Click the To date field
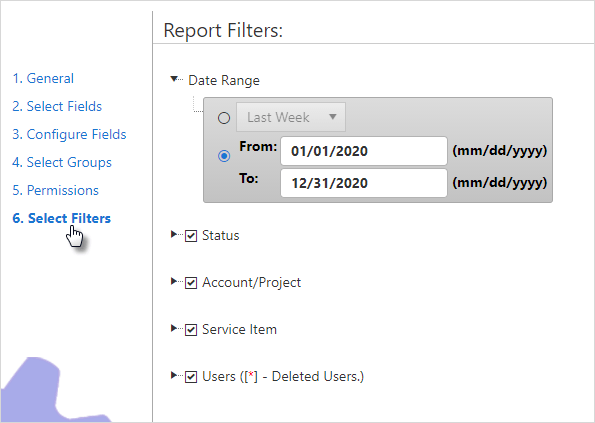This screenshot has height=423, width=595. 364,183
